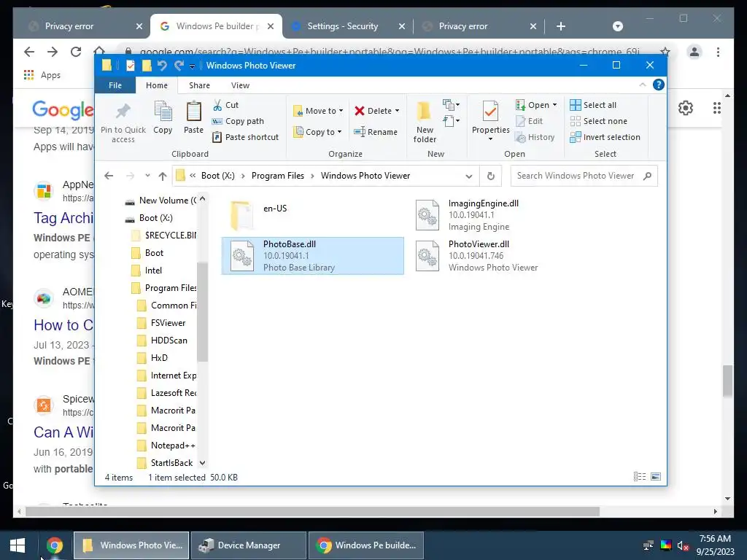747x560 pixels.
Task: Click Chrome reload page button
Action: (76, 52)
